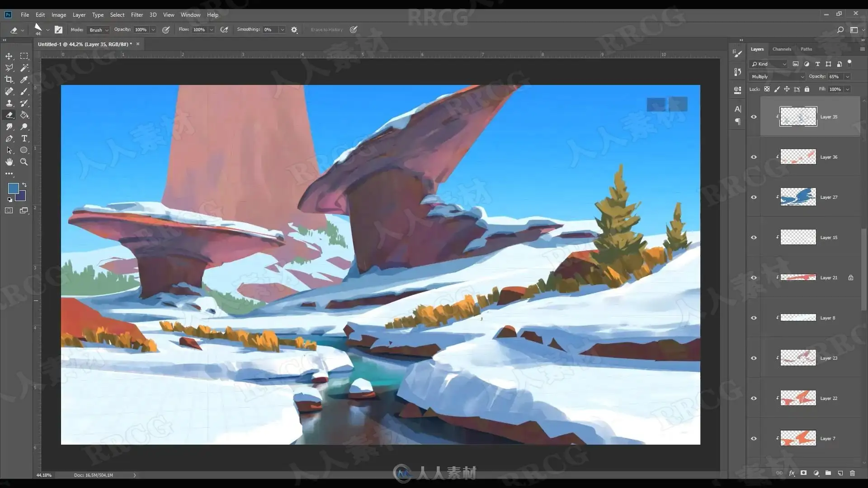The image size is (868, 488).
Task: Select the Healing Brush tool
Action: click(9, 91)
